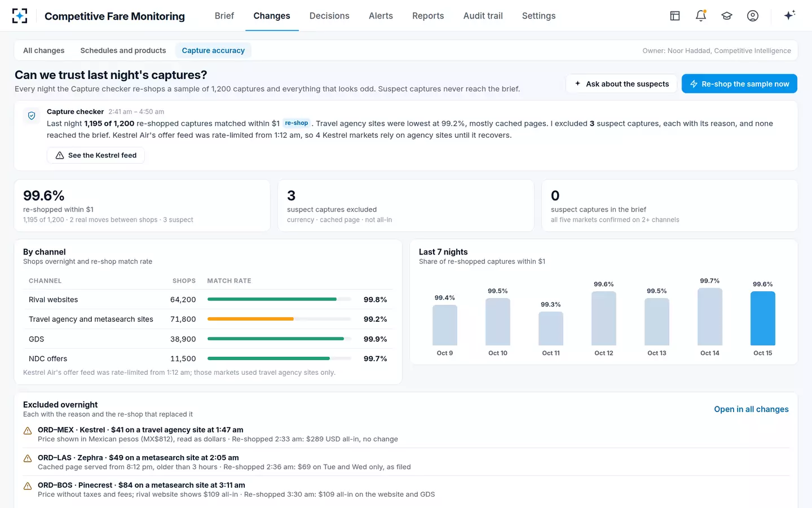Click warning icon beside ORD–LAS Zephra

pyautogui.click(x=28, y=458)
